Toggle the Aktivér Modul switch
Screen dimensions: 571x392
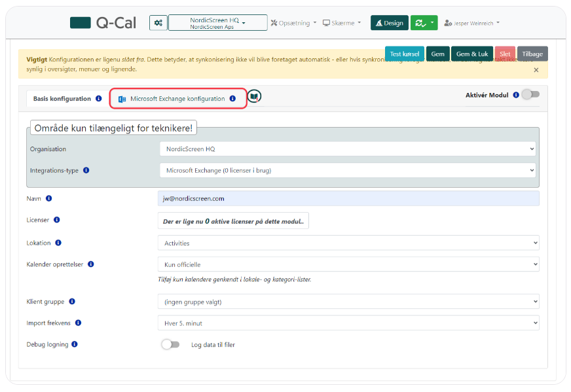click(531, 95)
